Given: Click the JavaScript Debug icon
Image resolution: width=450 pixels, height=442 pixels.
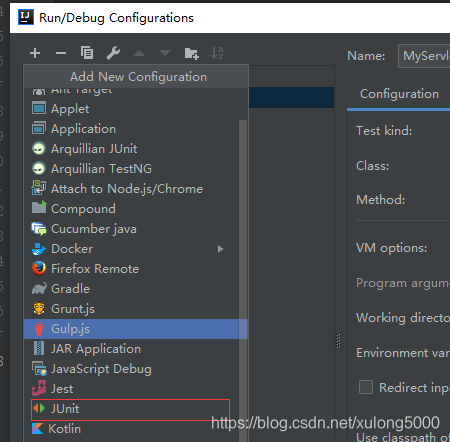Looking at the screenshot, I should pos(39,368).
